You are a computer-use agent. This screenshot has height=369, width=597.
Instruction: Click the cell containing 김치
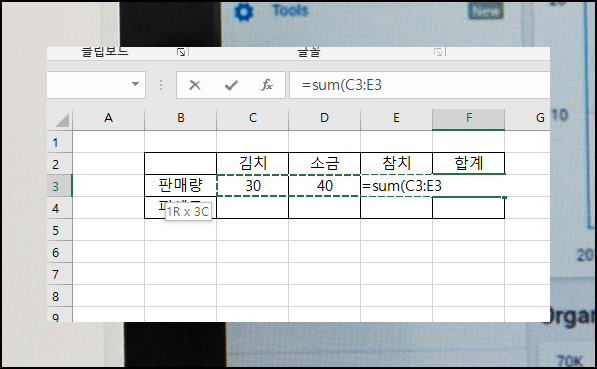click(252, 164)
